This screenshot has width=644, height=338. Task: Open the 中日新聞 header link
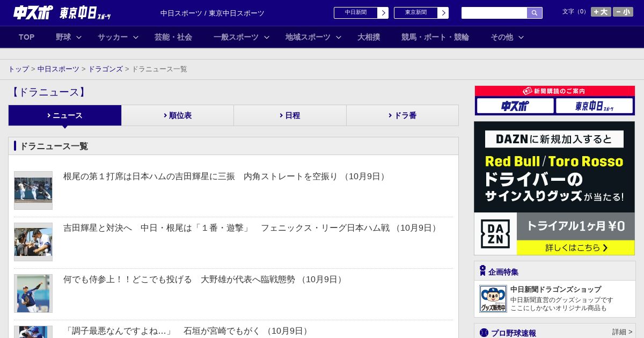coord(356,13)
